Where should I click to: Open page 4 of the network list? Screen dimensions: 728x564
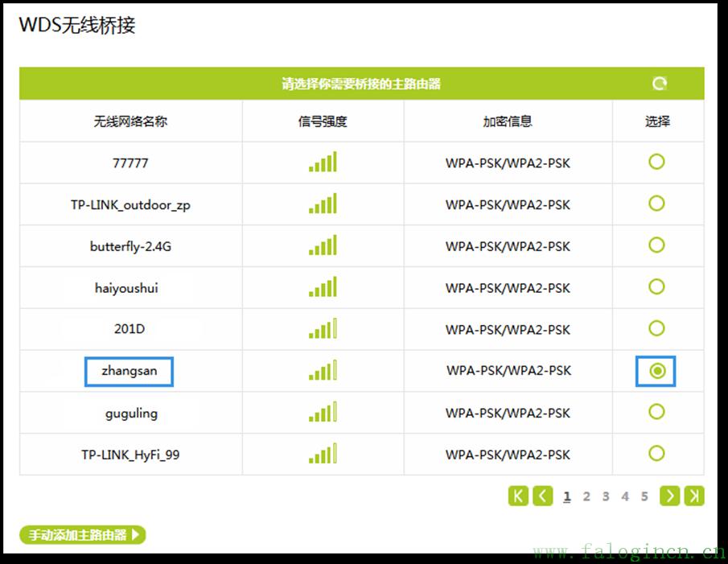[x=625, y=496]
